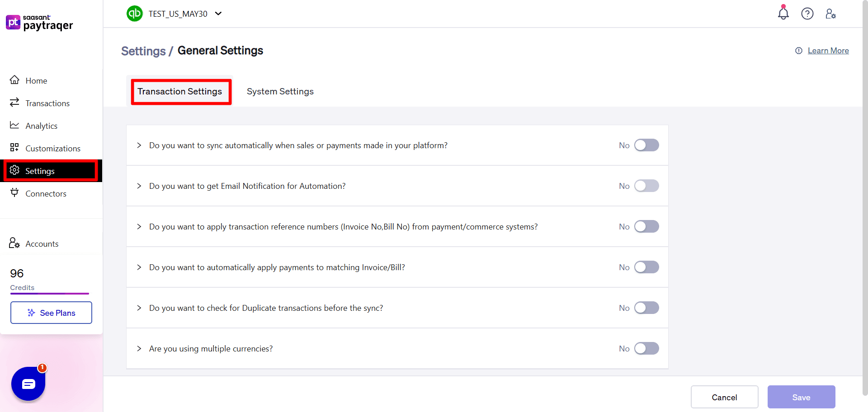The height and width of the screenshot is (412, 868).
Task: Open the notifications bell
Action: (783, 14)
